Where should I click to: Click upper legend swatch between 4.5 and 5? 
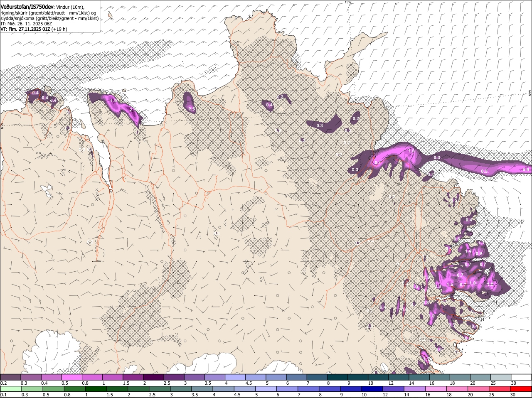(256, 377)
